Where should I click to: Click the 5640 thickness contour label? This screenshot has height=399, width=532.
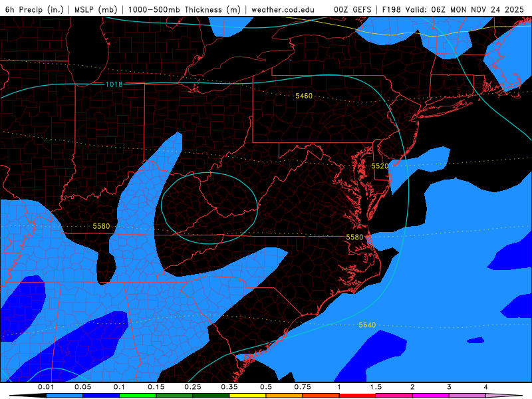(x=367, y=325)
